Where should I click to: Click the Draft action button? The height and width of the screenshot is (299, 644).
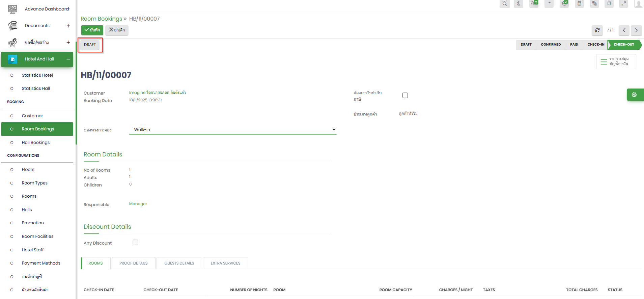90,45
